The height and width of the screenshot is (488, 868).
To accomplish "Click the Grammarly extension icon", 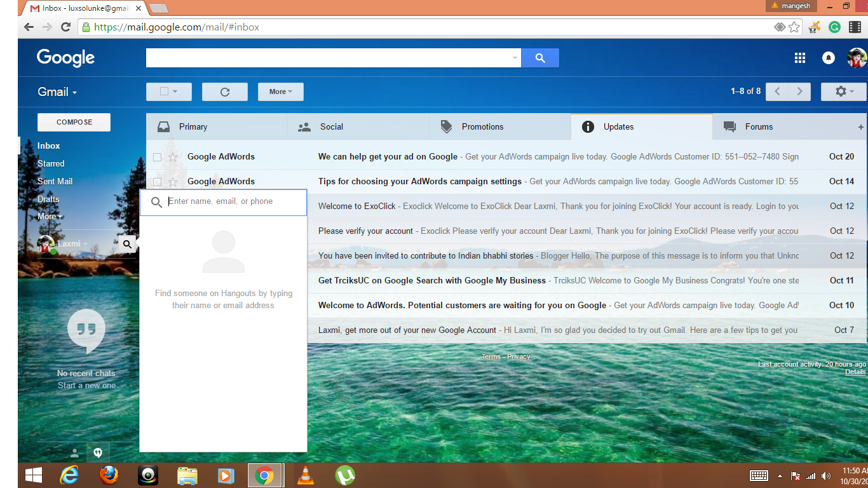I will point(835,27).
